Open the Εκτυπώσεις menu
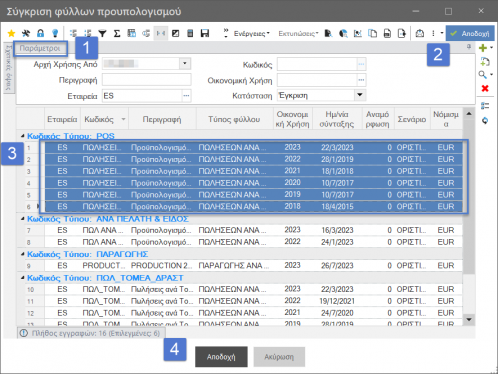This screenshot has width=498, height=374. click(x=298, y=33)
